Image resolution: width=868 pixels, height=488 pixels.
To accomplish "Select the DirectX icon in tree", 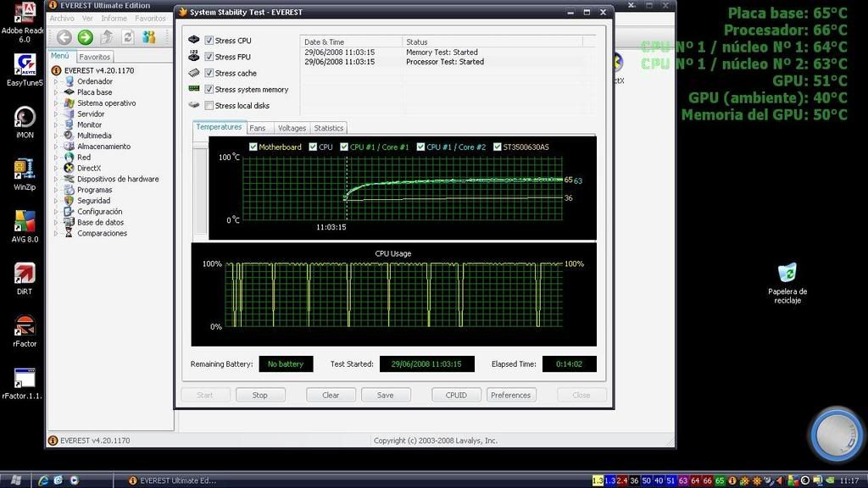I will 70,169.
